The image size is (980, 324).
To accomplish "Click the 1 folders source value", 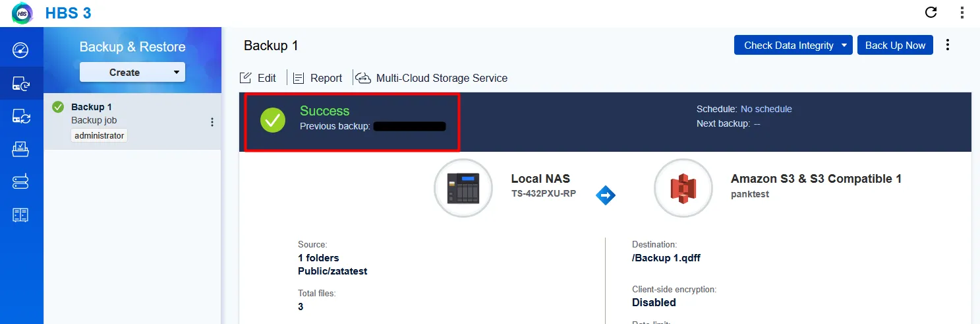I will (x=318, y=258).
